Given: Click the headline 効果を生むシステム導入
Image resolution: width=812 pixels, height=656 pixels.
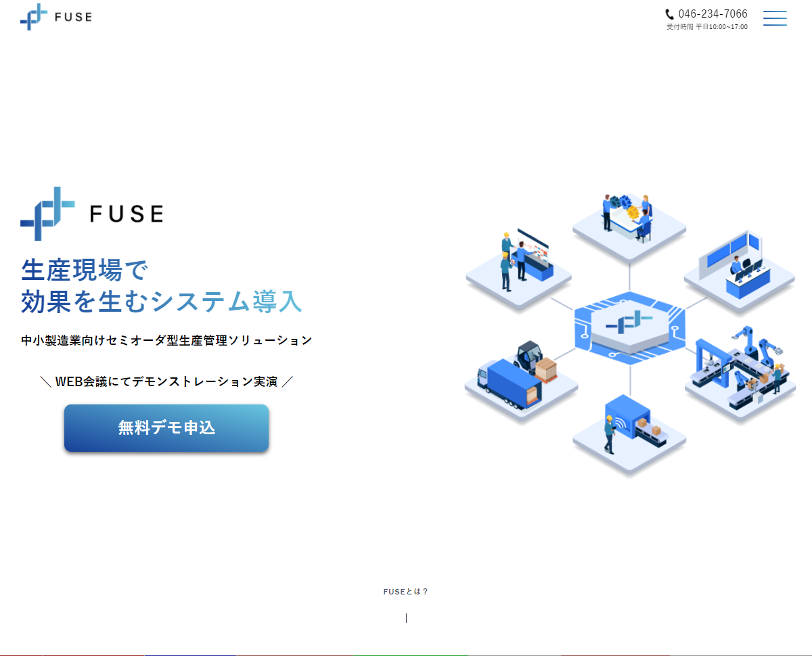Looking at the screenshot, I should click(x=161, y=302).
